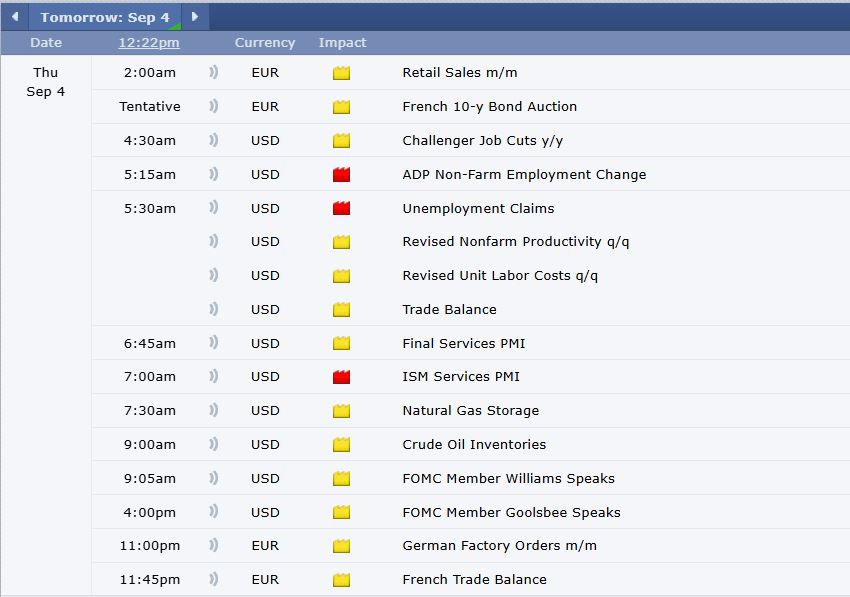Click yellow impact icon for Challenger Job Cuts
The width and height of the screenshot is (850, 597).
tap(342, 140)
